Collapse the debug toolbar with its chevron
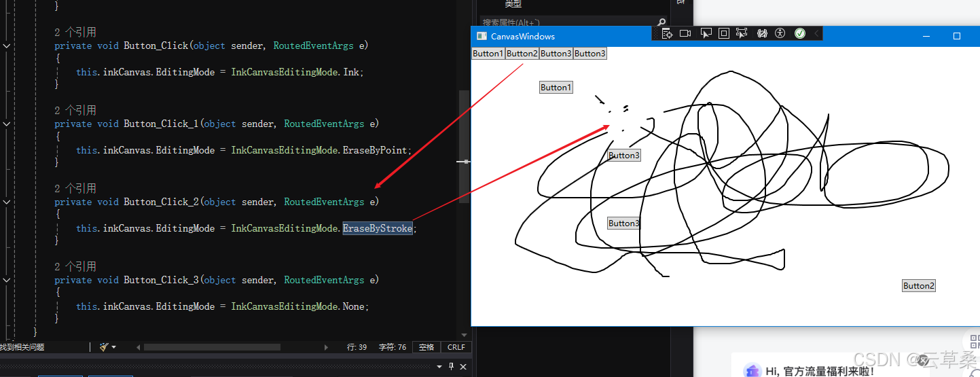The image size is (980, 377). (x=816, y=33)
